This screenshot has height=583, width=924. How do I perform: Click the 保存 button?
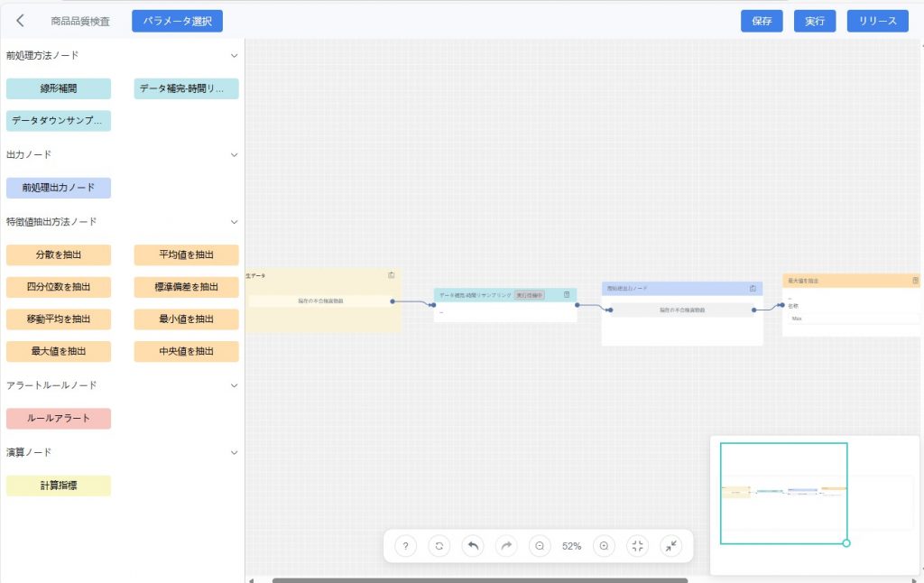[x=762, y=21]
